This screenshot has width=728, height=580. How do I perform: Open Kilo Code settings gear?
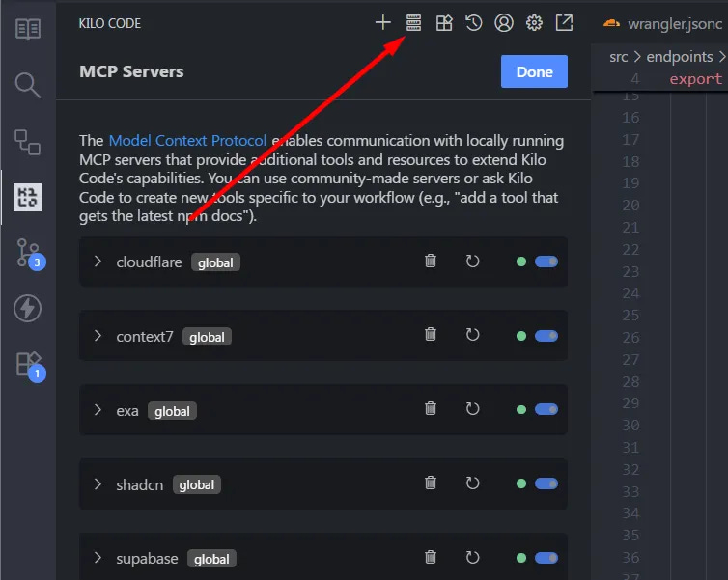pyautogui.click(x=534, y=22)
